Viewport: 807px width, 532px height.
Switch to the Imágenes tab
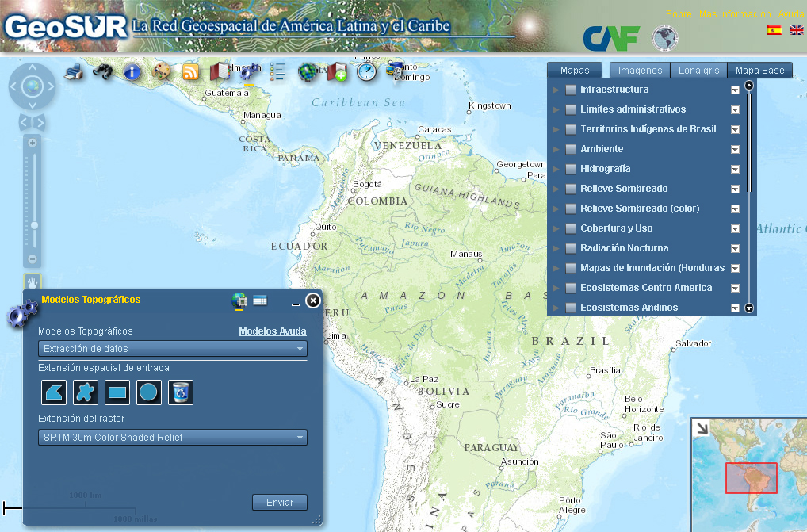click(x=638, y=70)
